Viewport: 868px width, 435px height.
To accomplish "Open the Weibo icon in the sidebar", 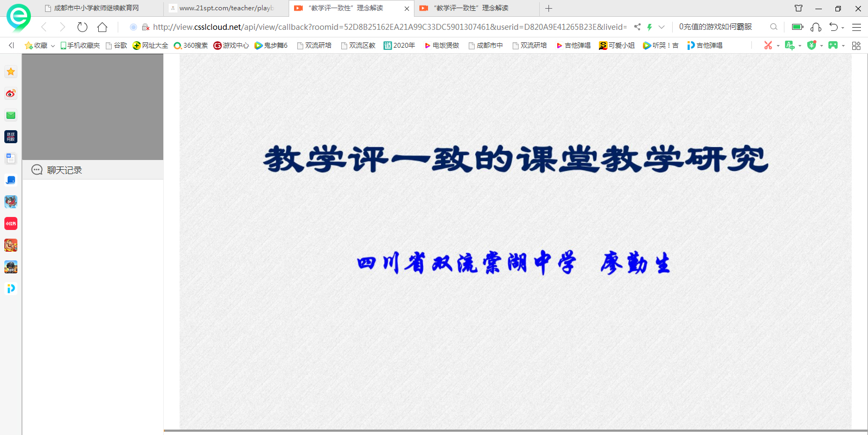I will coord(11,94).
